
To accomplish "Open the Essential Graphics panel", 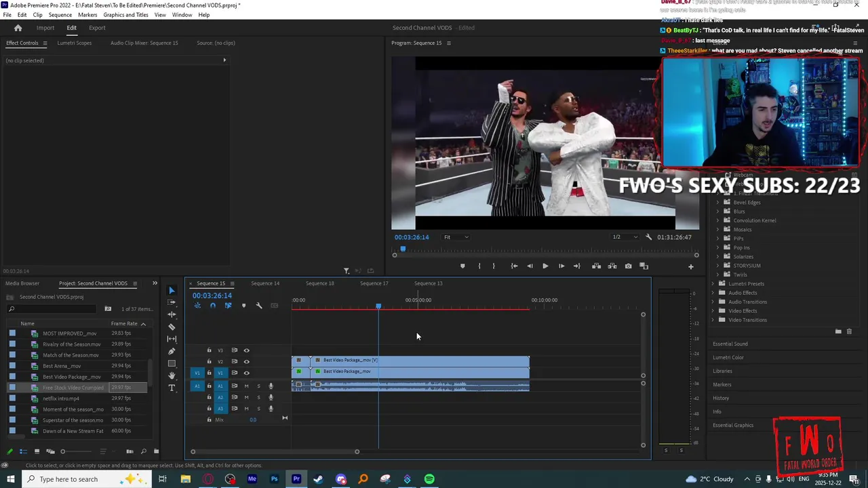I will [x=733, y=425].
